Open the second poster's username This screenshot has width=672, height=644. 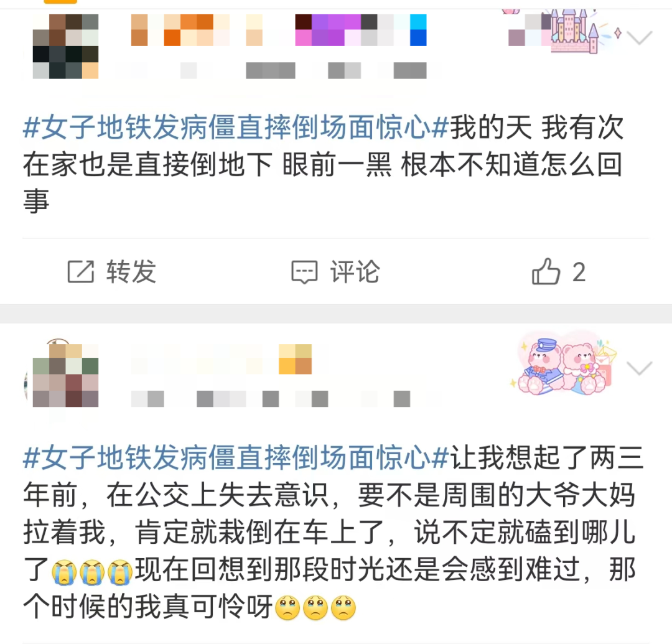pyautogui.click(x=221, y=359)
